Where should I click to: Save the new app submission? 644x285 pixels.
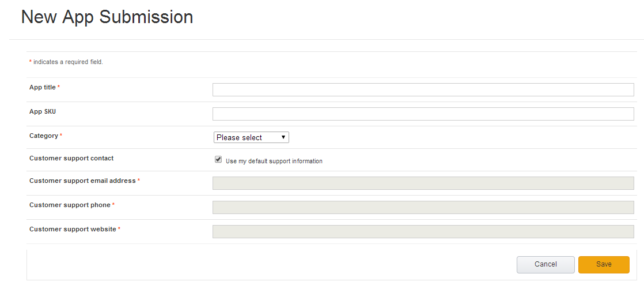pyautogui.click(x=604, y=264)
